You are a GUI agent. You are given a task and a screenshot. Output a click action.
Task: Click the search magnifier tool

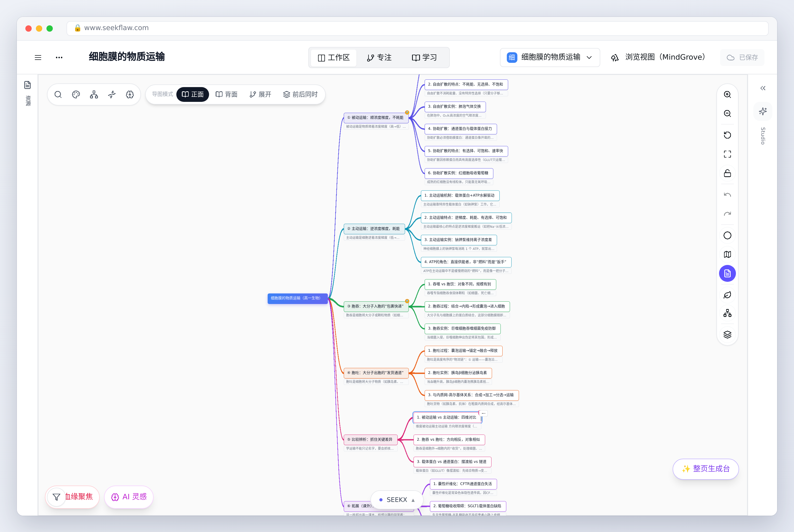pyautogui.click(x=58, y=94)
